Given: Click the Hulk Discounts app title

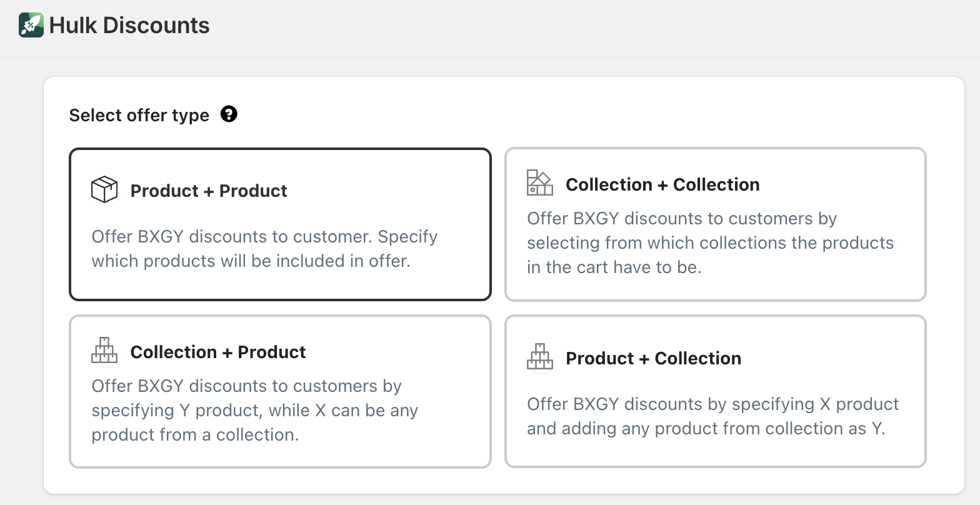Looking at the screenshot, I should pos(129,26).
